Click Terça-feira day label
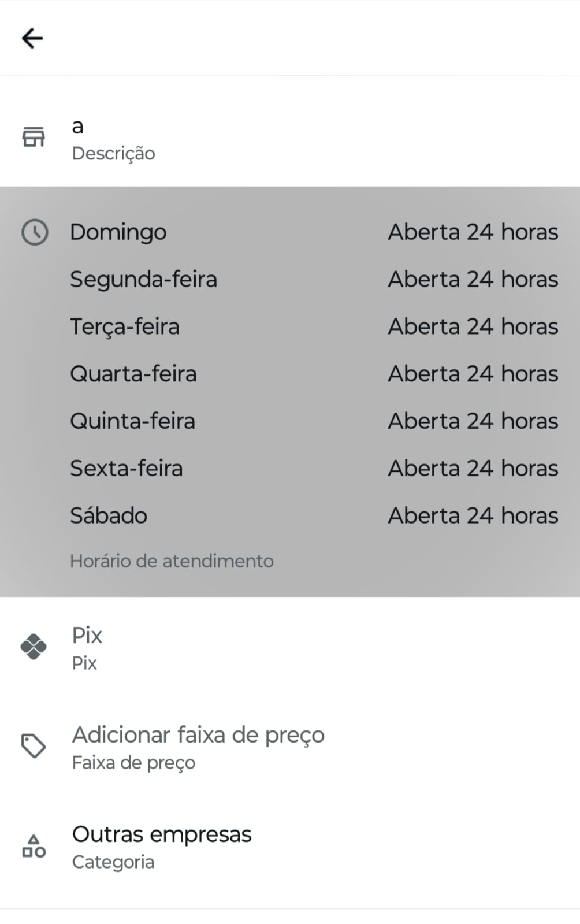This screenshot has width=580, height=924. (125, 327)
